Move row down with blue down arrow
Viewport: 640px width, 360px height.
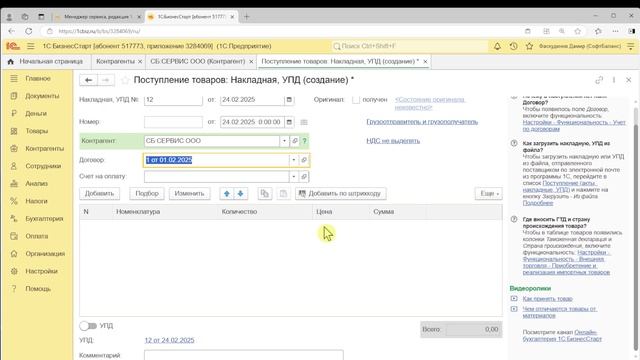point(240,193)
